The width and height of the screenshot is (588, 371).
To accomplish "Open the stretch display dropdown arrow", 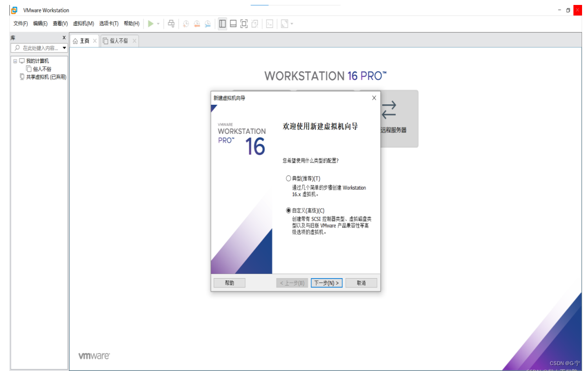I will 292,24.
